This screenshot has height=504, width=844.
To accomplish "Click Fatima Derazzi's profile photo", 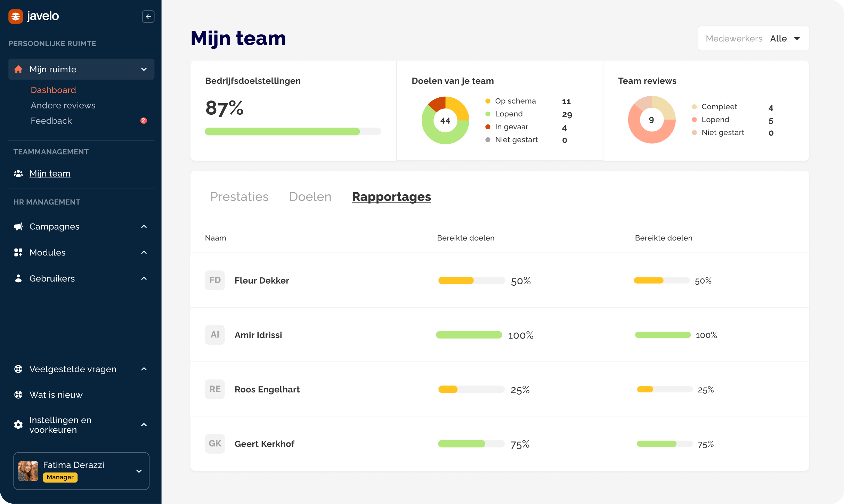I will coord(28,471).
